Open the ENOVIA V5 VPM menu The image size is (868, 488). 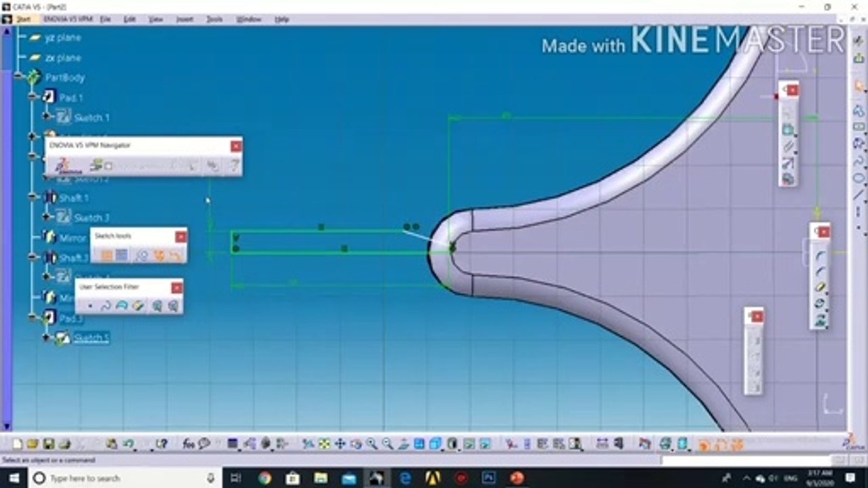68,20
